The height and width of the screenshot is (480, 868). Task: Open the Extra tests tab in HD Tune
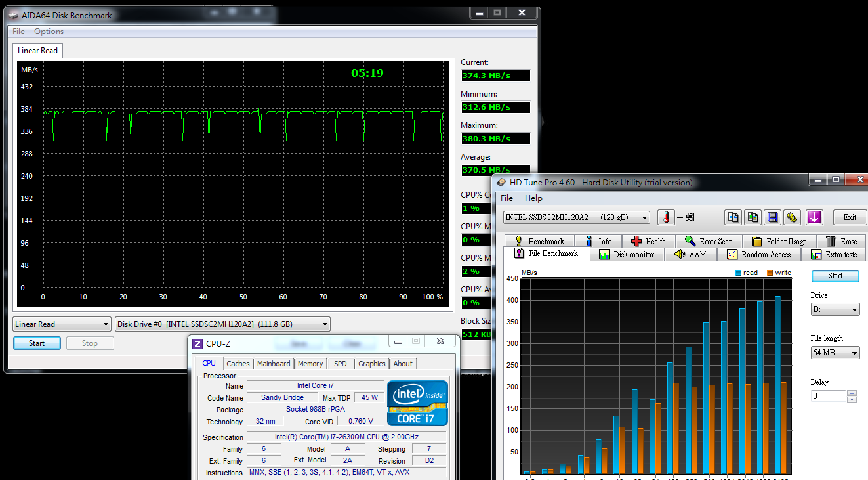tap(834, 255)
